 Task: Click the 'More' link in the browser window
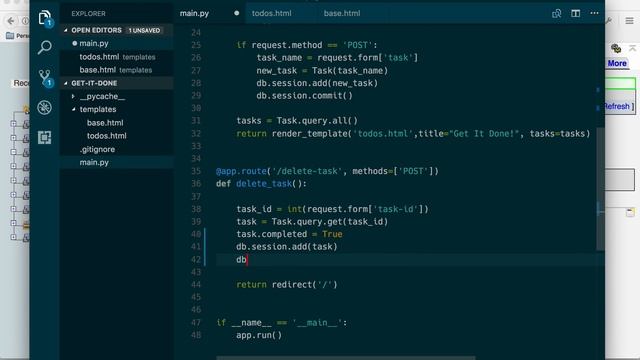(x=617, y=63)
